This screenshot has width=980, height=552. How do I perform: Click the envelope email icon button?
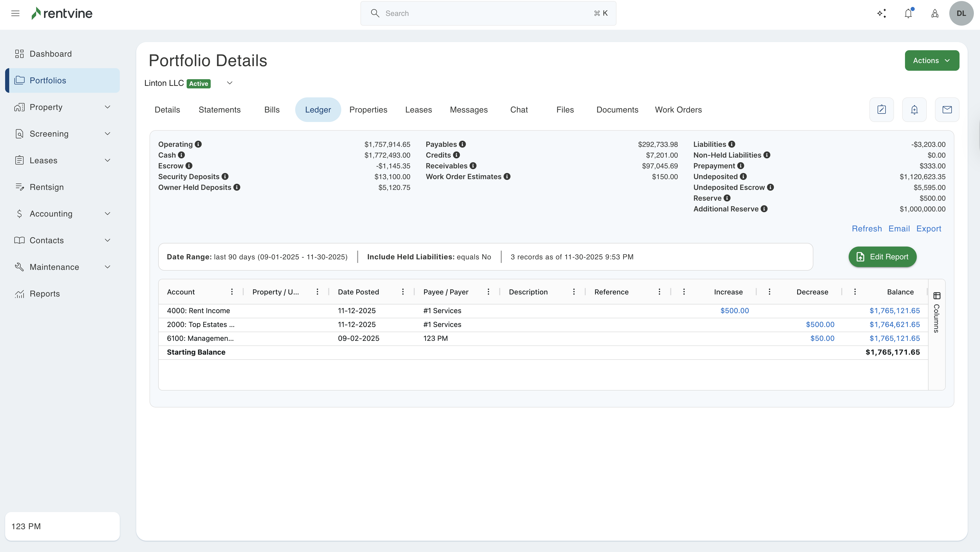coord(947,110)
